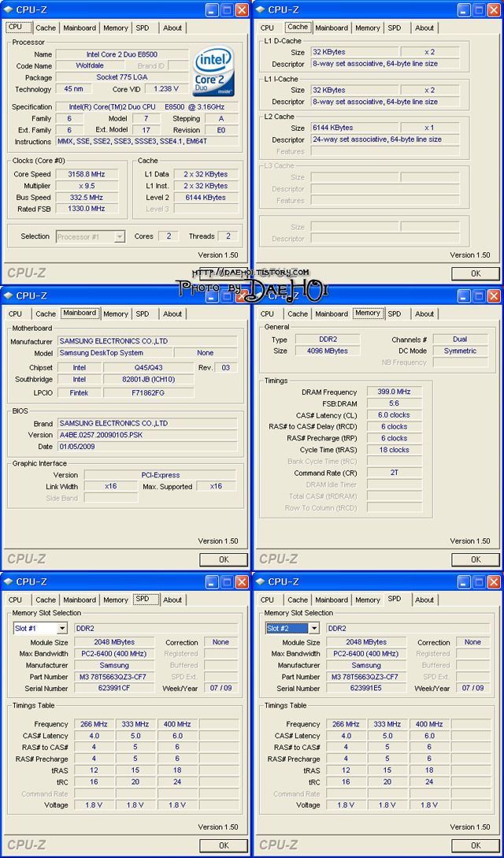
Task: Click CPU-Z title icon of the DRAM Timings window
Action: (x=260, y=295)
